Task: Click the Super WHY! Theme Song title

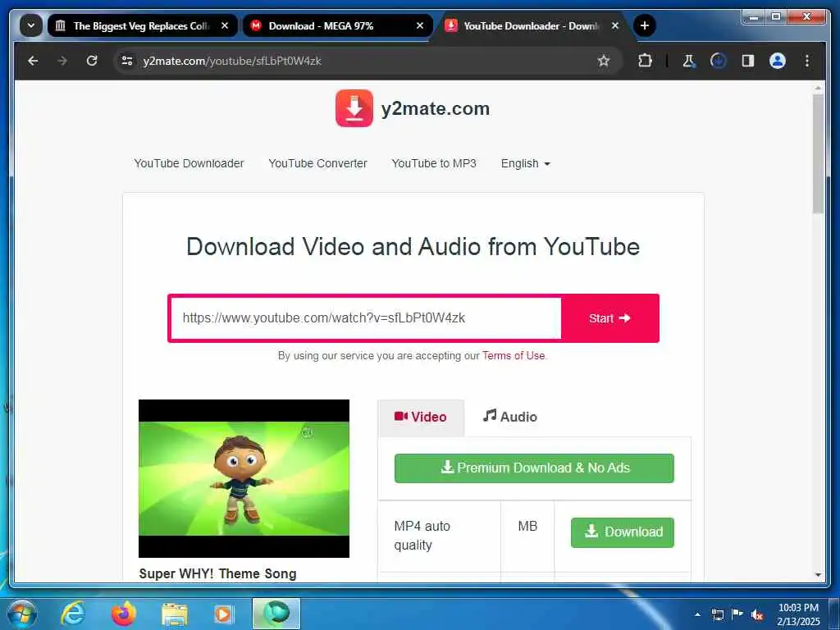Action: [217, 573]
